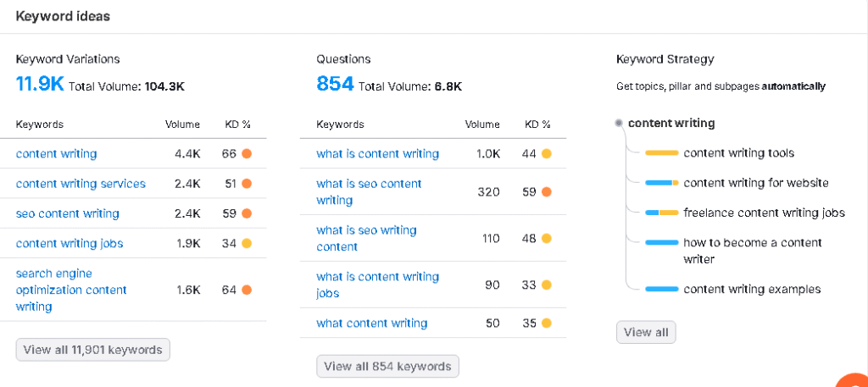The image size is (868, 387).
Task: Click the 1.0K volume value
Action: pos(488,153)
